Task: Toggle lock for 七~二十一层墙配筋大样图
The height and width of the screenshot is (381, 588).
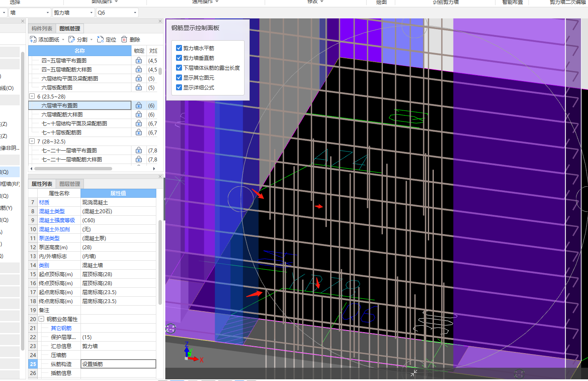Action: [139, 159]
